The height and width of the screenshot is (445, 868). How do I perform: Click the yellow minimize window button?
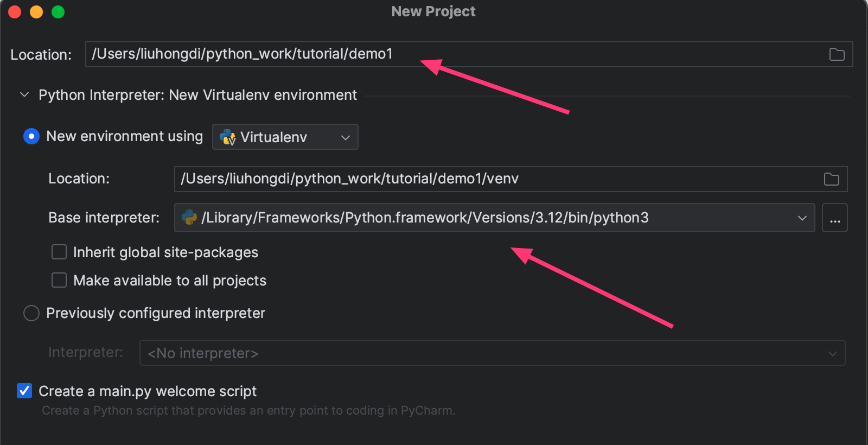coord(36,12)
